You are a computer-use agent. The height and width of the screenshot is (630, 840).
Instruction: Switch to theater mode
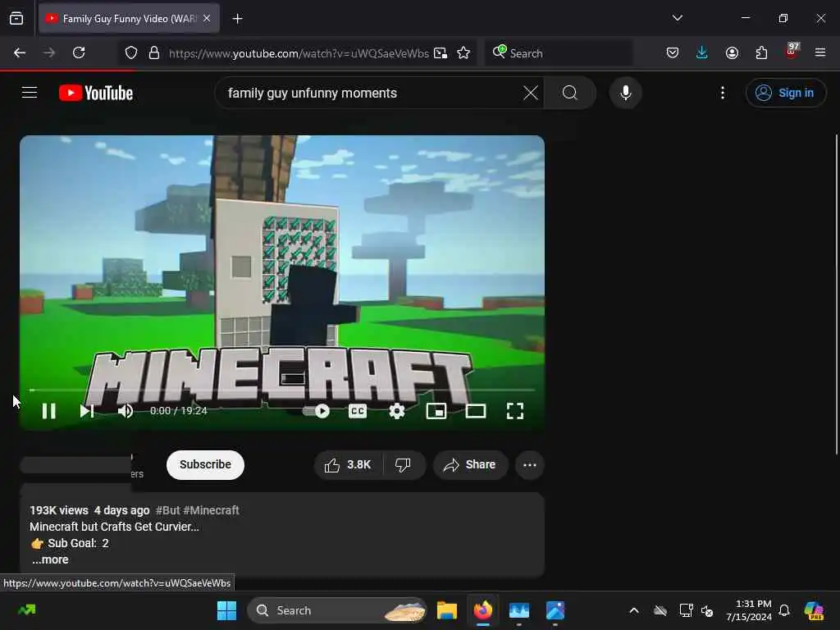pyautogui.click(x=475, y=411)
